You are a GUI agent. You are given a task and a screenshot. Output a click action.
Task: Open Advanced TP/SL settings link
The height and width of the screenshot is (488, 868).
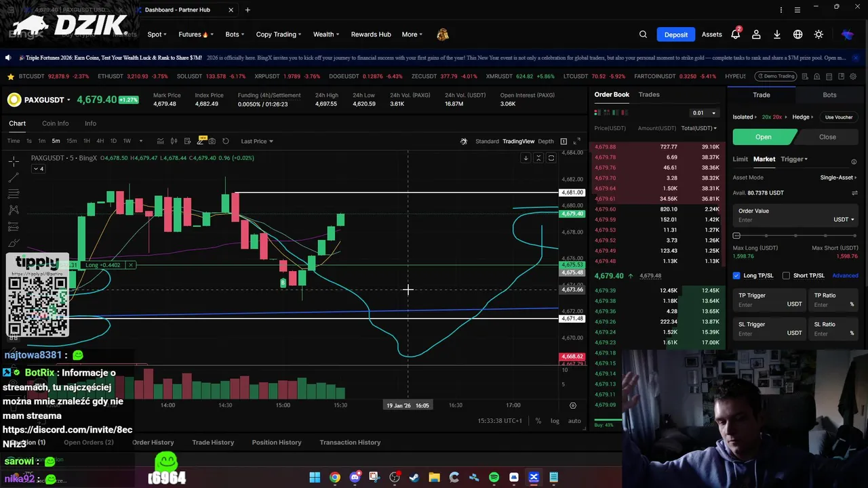[x=845, y=276]
